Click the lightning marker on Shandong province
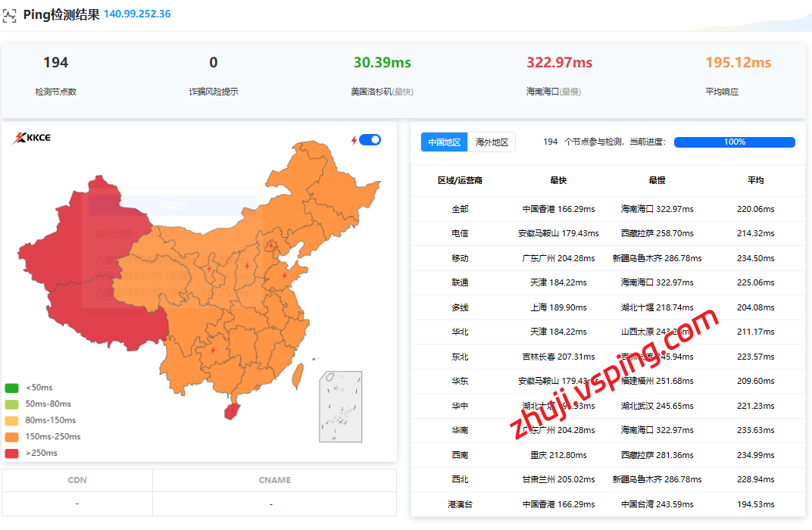The width and height of the screenshot is (812, 530). tap(284, 276)
